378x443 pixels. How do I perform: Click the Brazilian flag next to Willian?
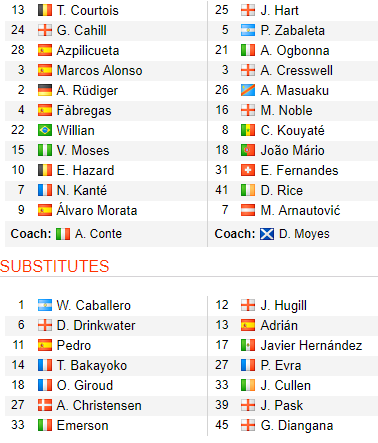[45, 130]
